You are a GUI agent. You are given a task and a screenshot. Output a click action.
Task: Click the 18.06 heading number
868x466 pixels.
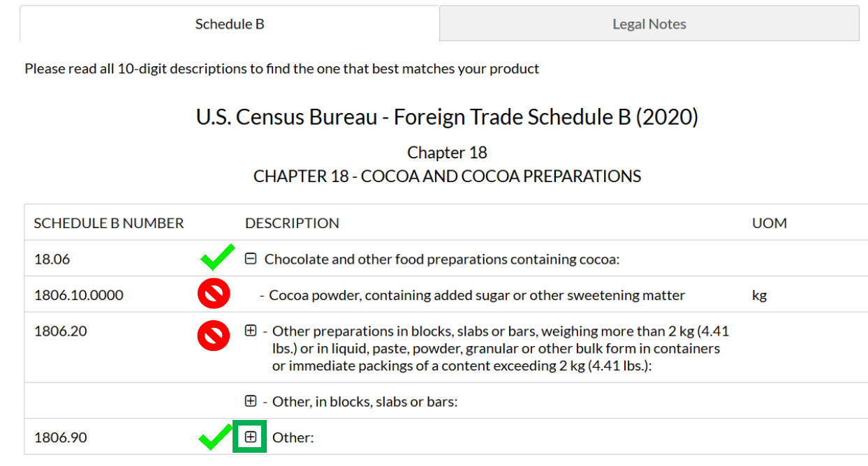pos(52,259)
